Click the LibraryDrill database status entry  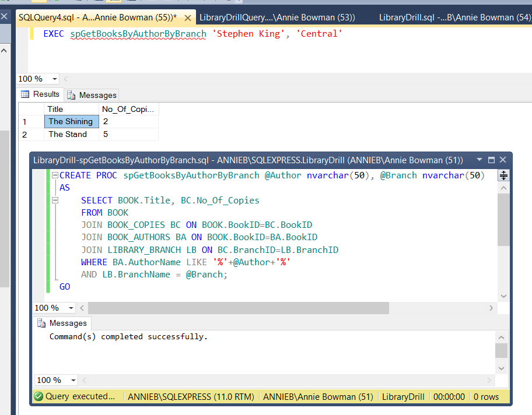pos(403,397)
